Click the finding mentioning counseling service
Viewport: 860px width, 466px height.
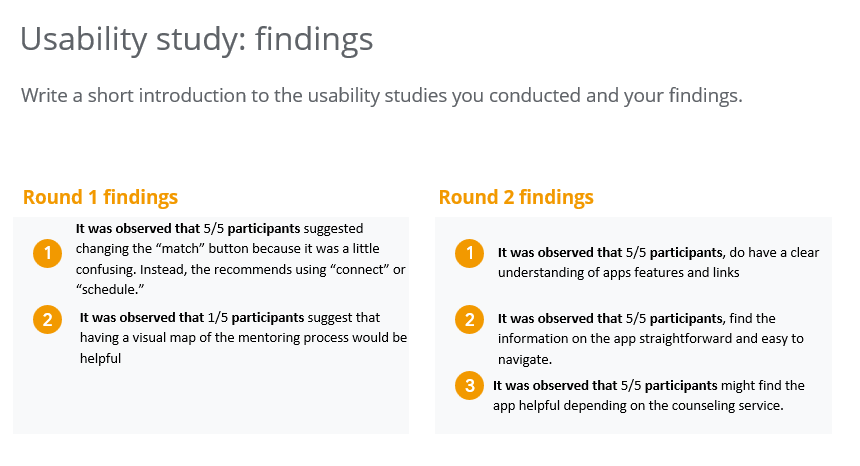pyautogui.click(x=648, y=395)
